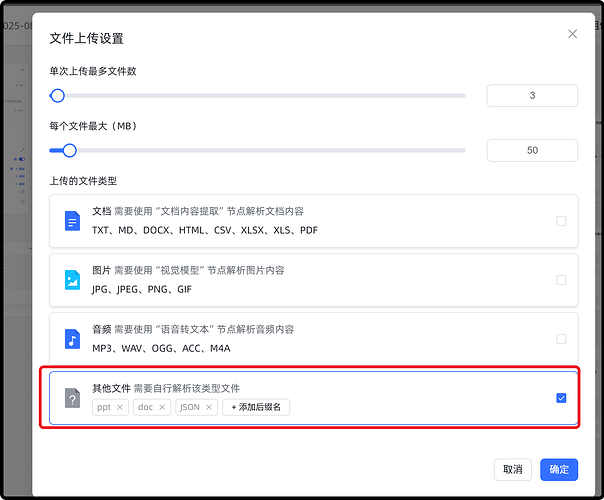This screenshot has width=604, height=500.
Task: Click the TXT、MD、DOCX format list text
Action: tap(205, 230)
